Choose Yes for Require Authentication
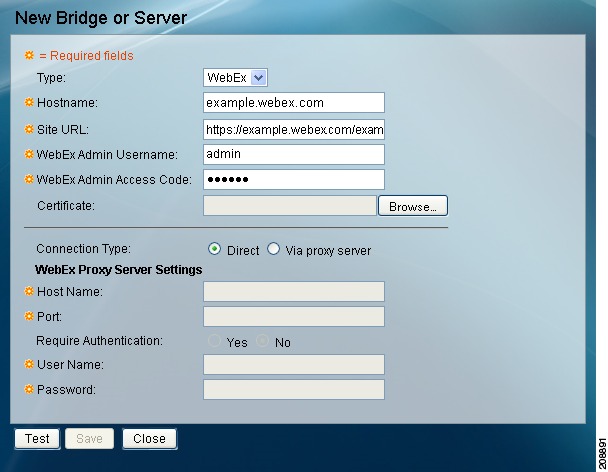 click(214, 341)
